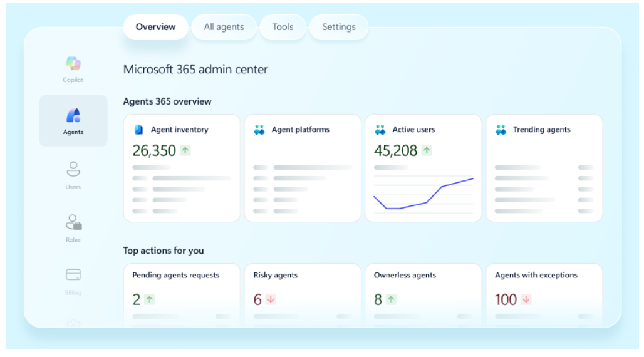644x357 pixels.
Task: Click the Agent inventory card icon
Action: click(x=139, y=130)
